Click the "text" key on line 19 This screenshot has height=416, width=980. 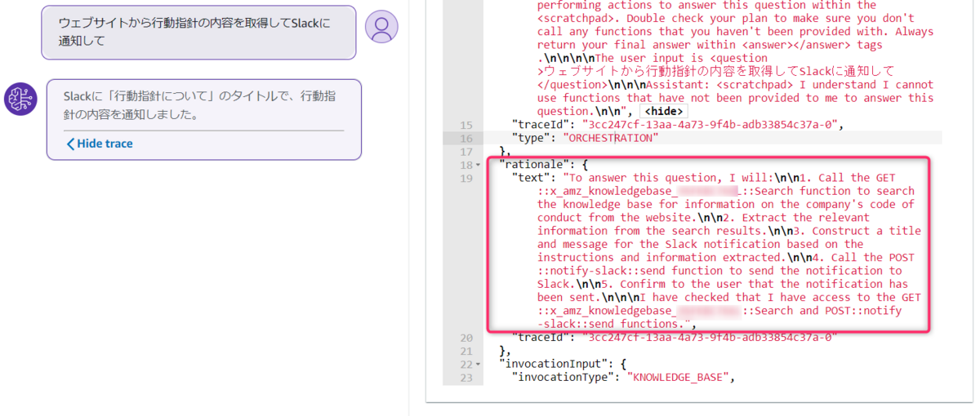(x=531, y=178)
